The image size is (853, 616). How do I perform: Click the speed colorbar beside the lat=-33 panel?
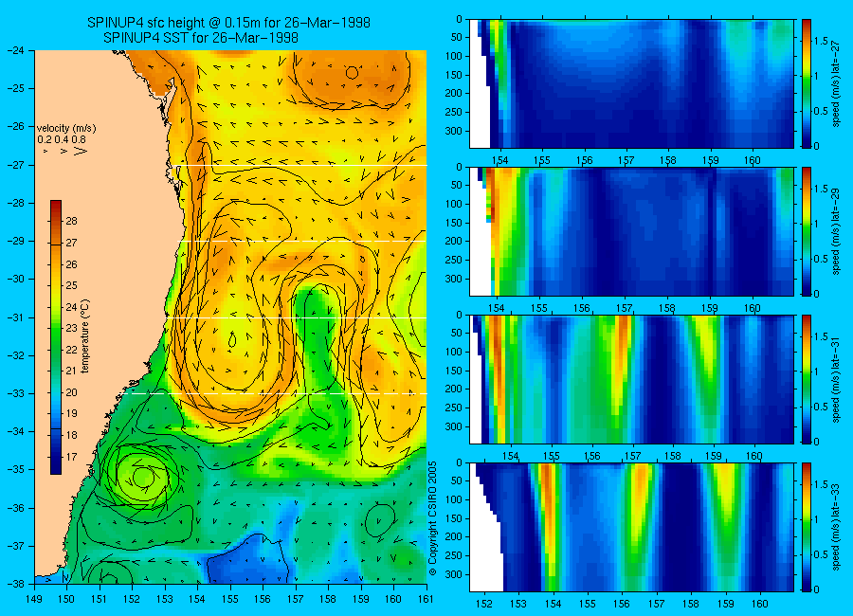pos(806,527)
